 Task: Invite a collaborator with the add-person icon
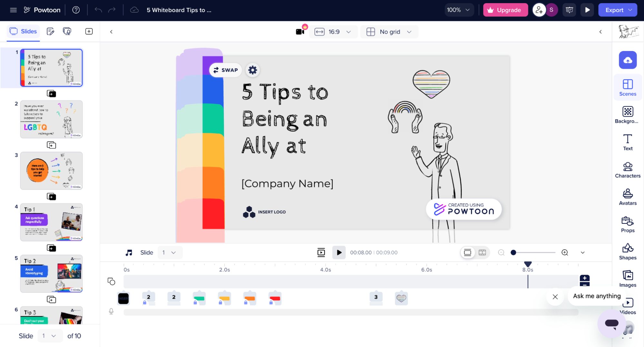click(539, 10)
